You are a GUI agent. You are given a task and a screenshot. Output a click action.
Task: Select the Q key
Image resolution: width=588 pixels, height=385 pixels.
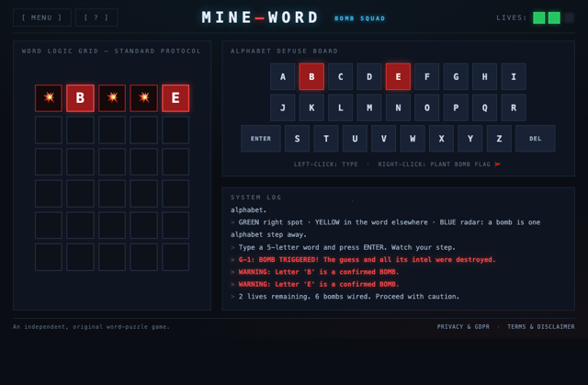485,108
